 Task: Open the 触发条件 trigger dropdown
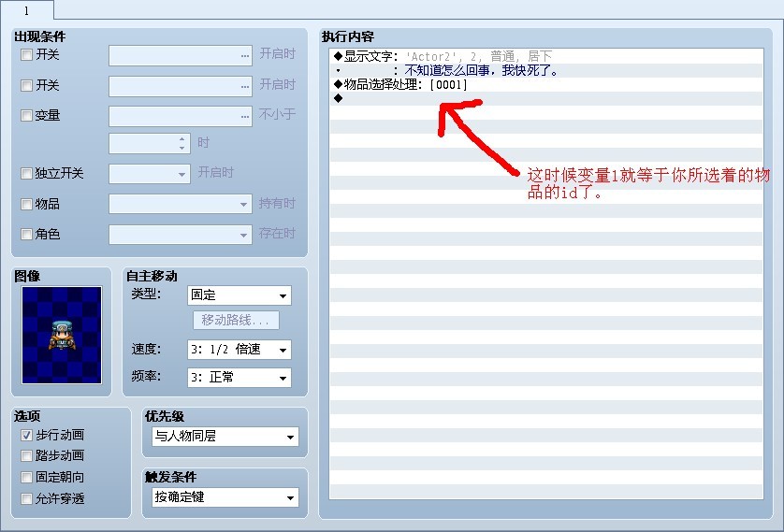coord(225,497)
